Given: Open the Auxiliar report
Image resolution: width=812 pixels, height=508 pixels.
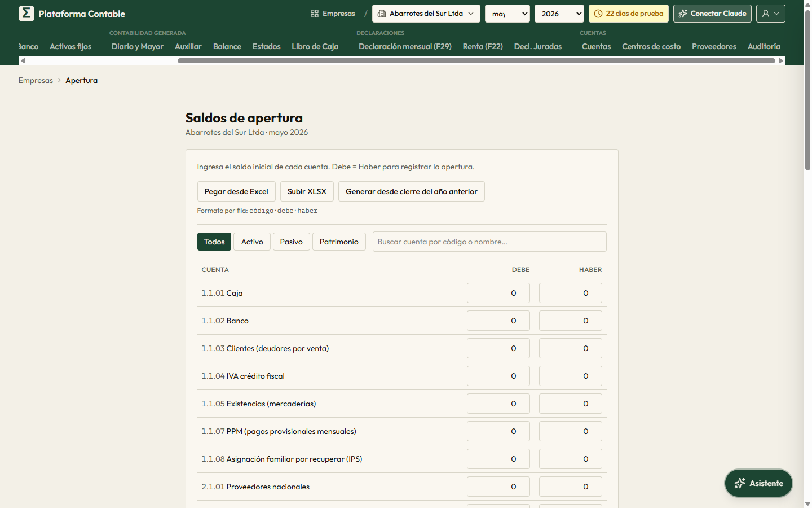Looking at the screenshot, I should pyautogui.click(x=188, y=46).
